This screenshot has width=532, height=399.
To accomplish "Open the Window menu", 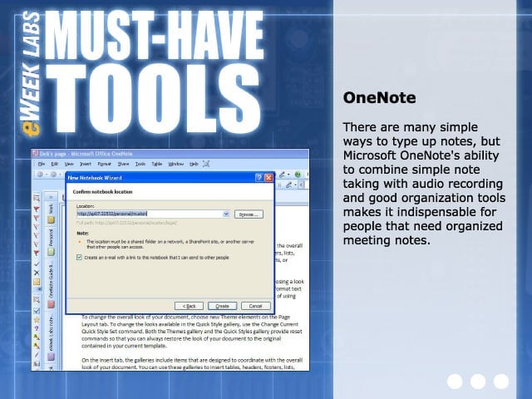I will click(x=175, y=164).
